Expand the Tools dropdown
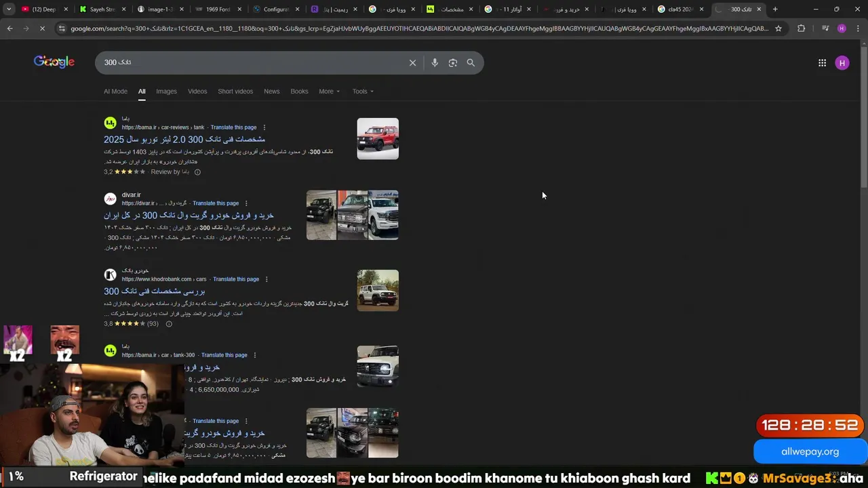 [x=363, y=91]
